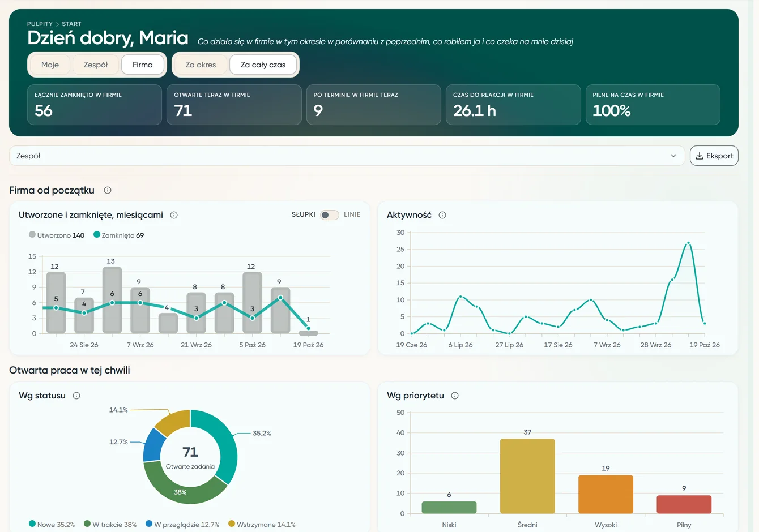This screenshot has width=759, height=532.
Task: Click the Średni priority bar
Action: coord(527,476)
